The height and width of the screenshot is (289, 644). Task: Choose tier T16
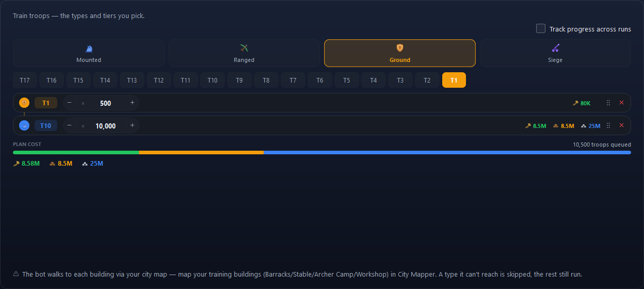pos(52,80)
